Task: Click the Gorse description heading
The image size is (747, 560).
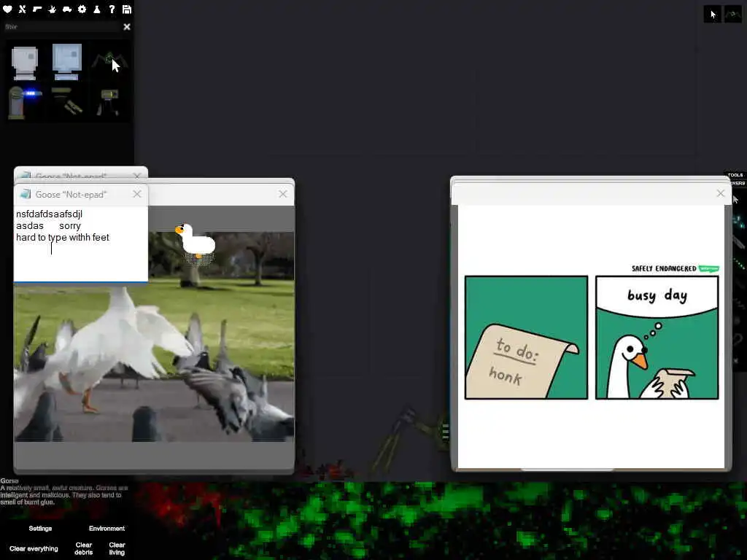Action: [x=9, y=481]
